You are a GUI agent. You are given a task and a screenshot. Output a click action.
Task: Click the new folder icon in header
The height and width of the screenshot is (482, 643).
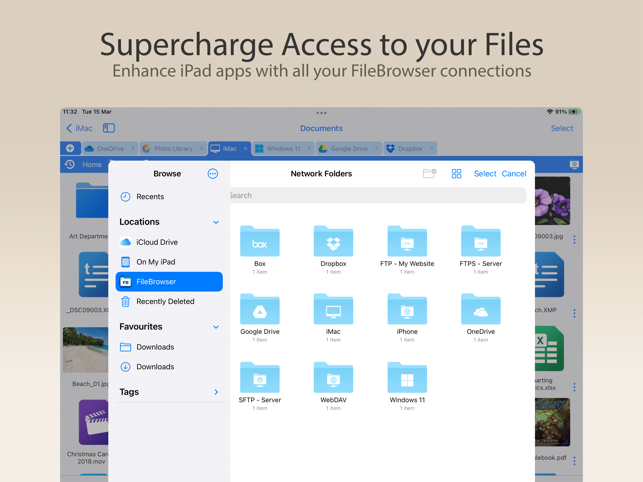point(429,174)
